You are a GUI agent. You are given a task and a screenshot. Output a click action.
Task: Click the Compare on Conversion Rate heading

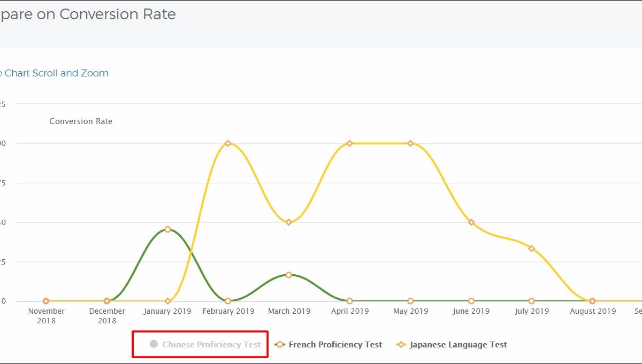tap(87, 14)
